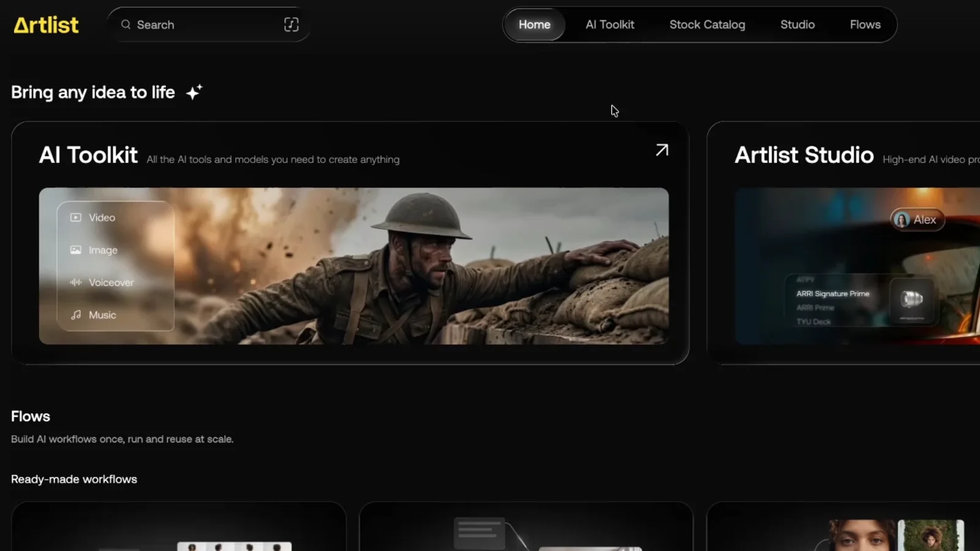Click the lens thumbnail icon
980x551 pixels.
[911, 299]
